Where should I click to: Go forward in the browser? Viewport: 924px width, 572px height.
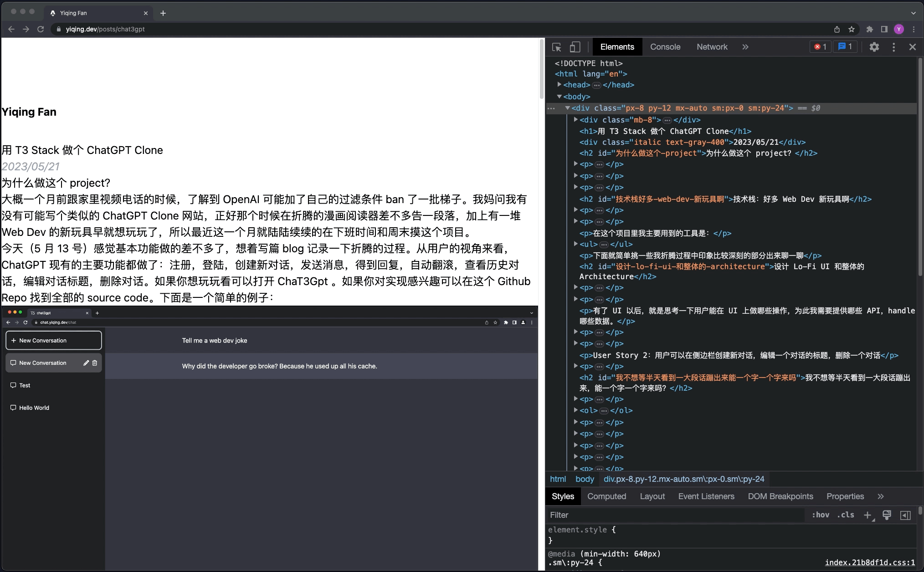(26, 29)
